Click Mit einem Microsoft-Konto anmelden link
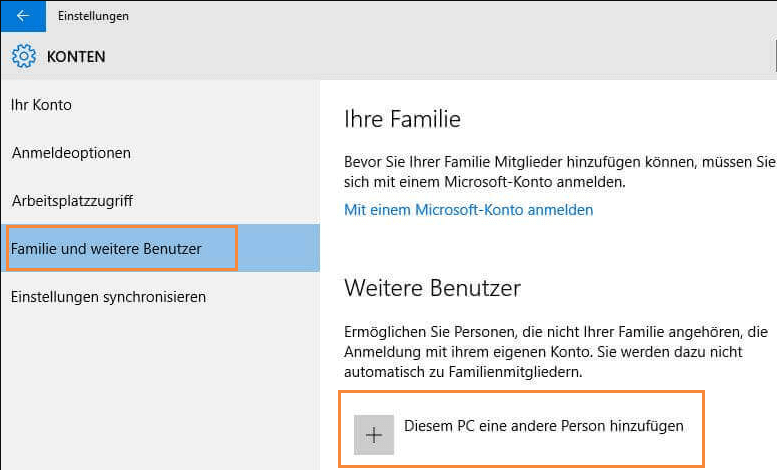 [468, 210]
